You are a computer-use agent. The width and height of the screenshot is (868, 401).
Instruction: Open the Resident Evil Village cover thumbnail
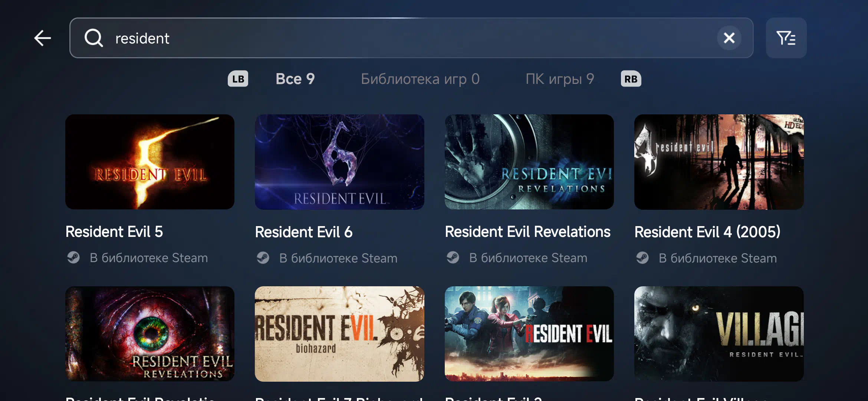(x=719, y=334)
